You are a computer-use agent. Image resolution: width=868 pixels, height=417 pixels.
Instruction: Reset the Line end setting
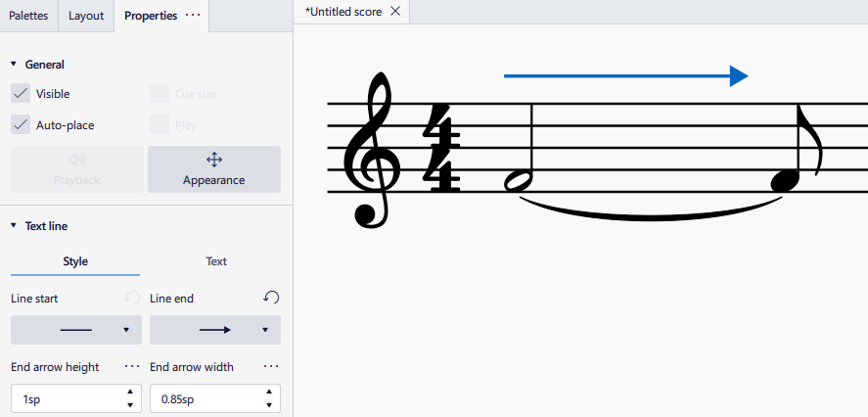pos(272,298)
